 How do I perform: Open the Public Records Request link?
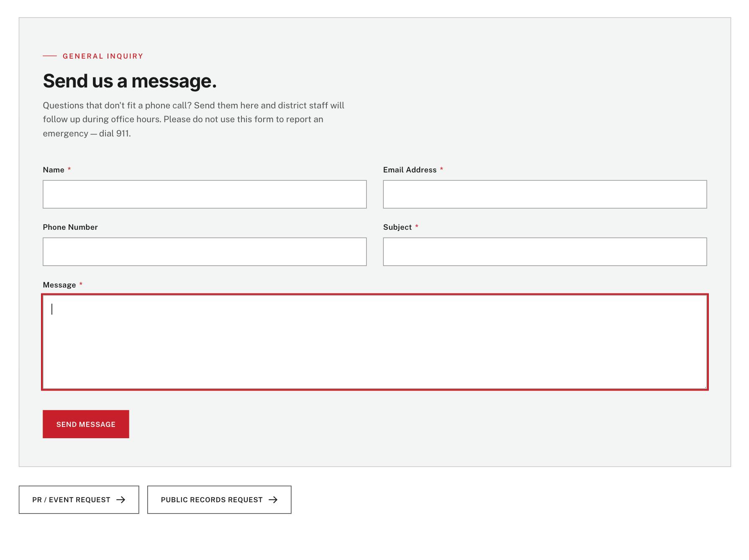tap(219, 500)
